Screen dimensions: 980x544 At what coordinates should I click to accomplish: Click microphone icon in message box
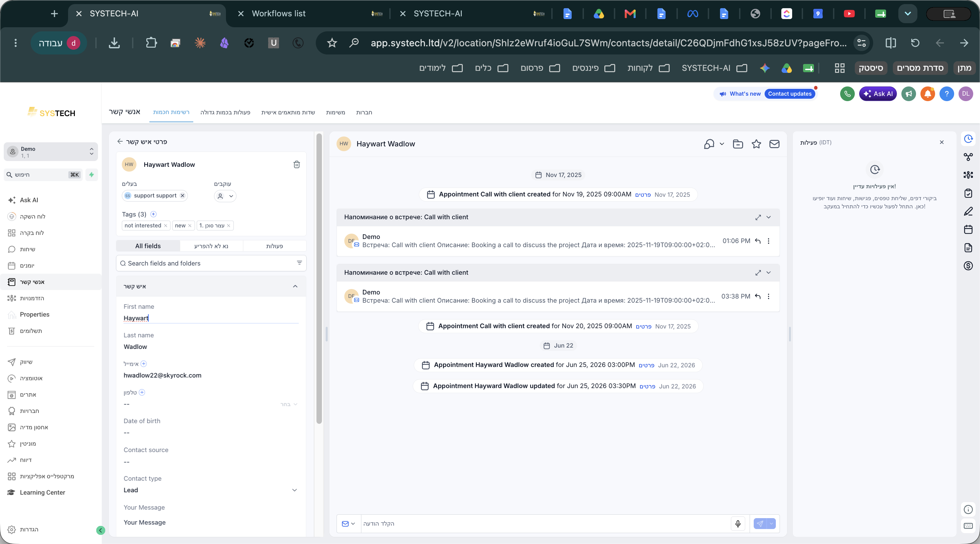click(738, 524)
